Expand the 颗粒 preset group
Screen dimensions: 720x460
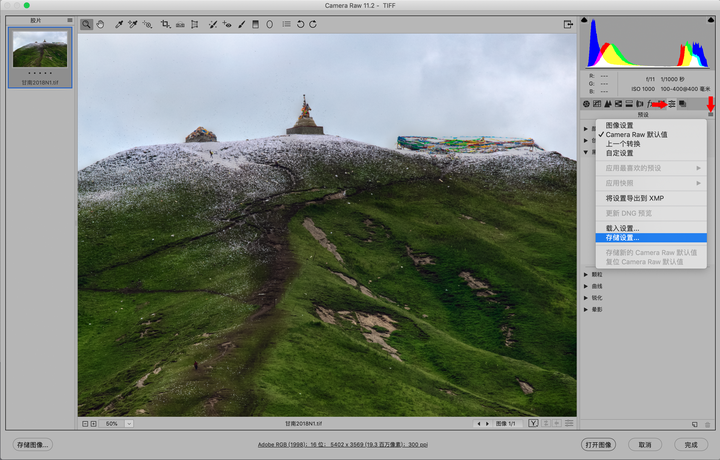click(x=586, y=275)
